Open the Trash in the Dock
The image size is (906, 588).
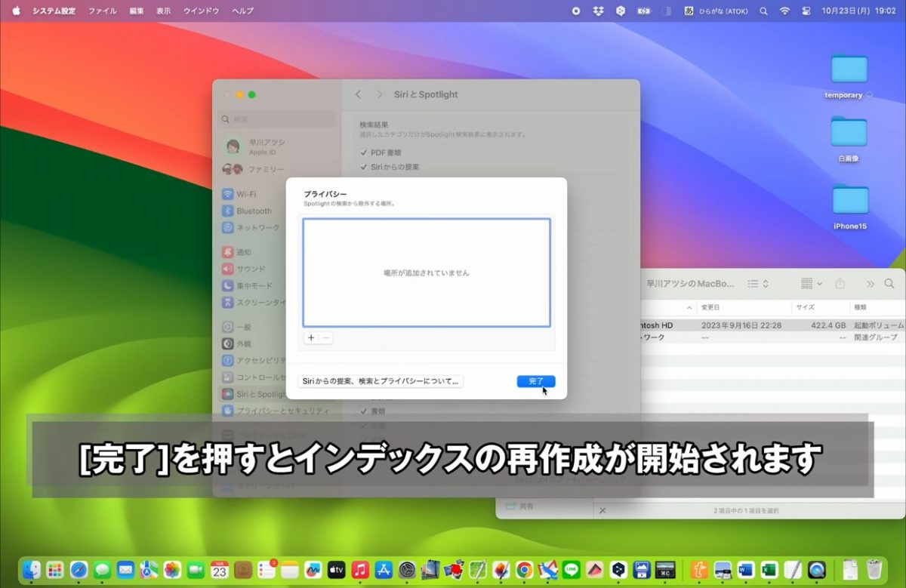874,570
